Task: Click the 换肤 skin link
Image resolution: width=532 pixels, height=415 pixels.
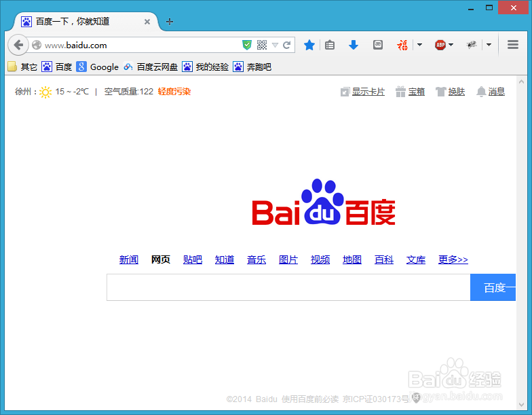Action: [456, 91]
